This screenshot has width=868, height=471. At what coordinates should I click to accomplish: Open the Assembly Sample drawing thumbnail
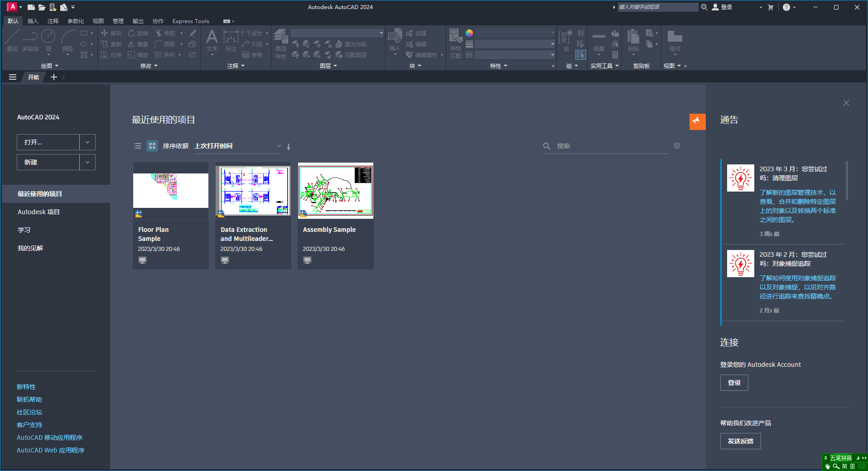pyautogui.click(x=335, y=191)
